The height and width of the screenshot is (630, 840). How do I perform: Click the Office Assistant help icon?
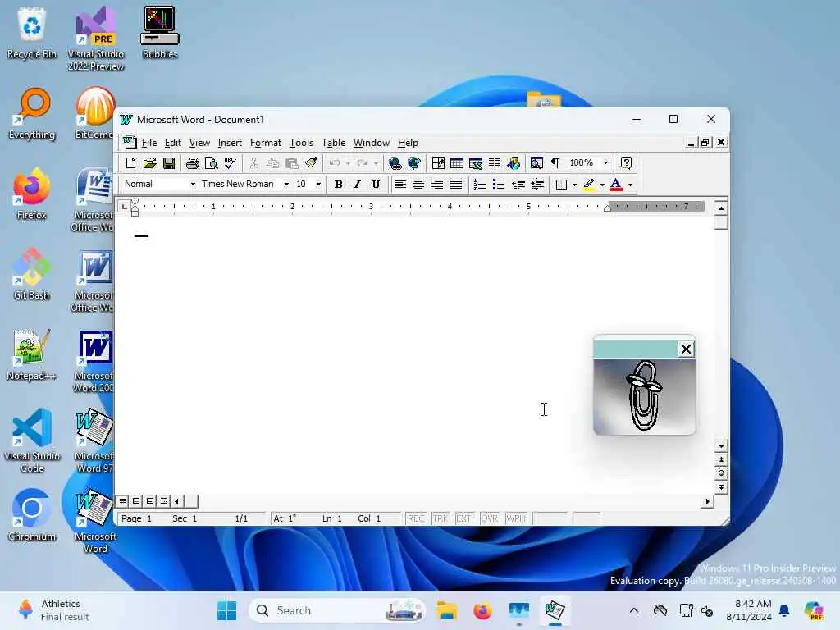click(626, 163)
